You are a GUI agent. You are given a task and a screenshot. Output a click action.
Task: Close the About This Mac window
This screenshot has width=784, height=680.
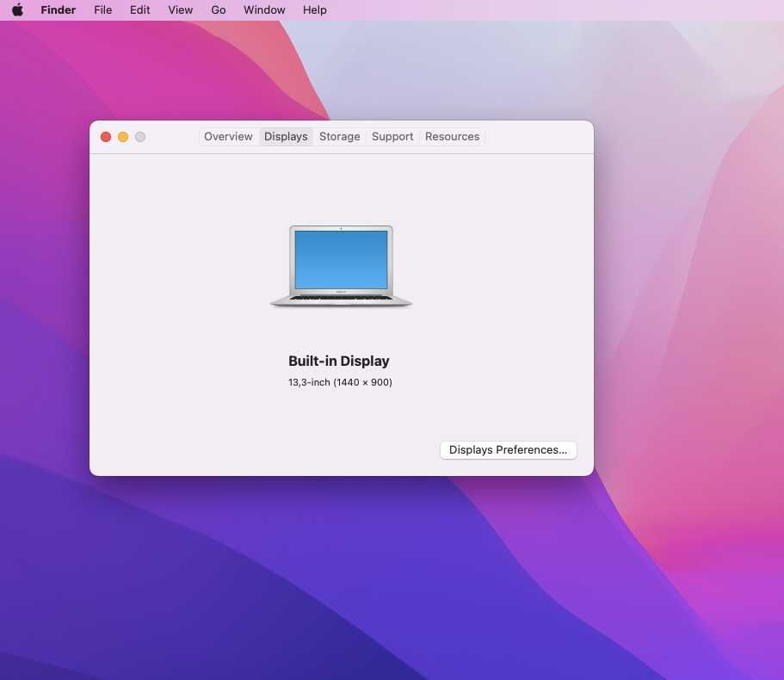coord(106,137)
